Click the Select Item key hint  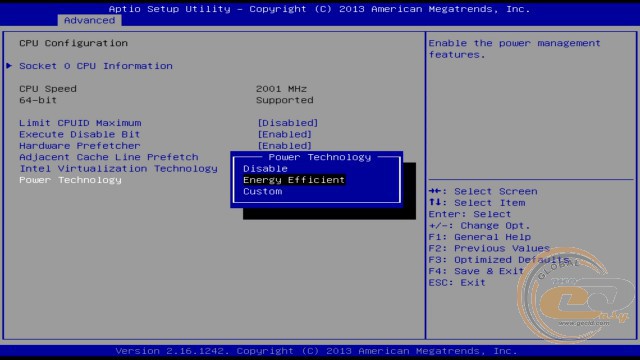477,203
